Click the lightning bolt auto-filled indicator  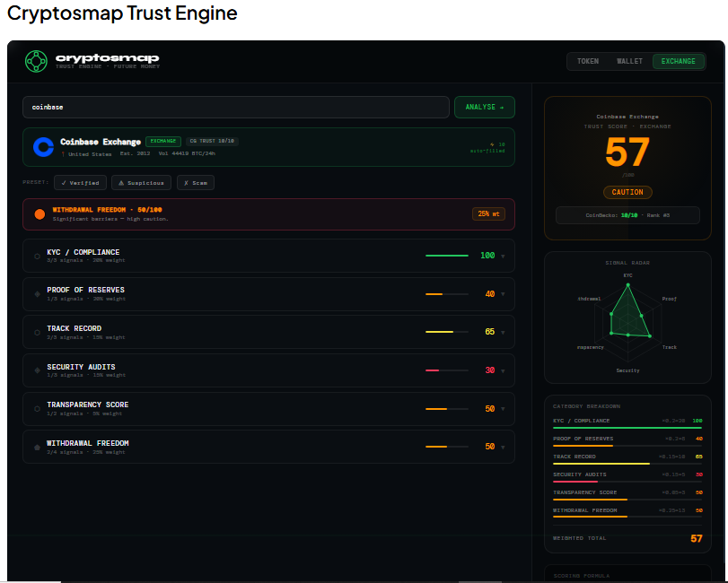tap(492, 144)
